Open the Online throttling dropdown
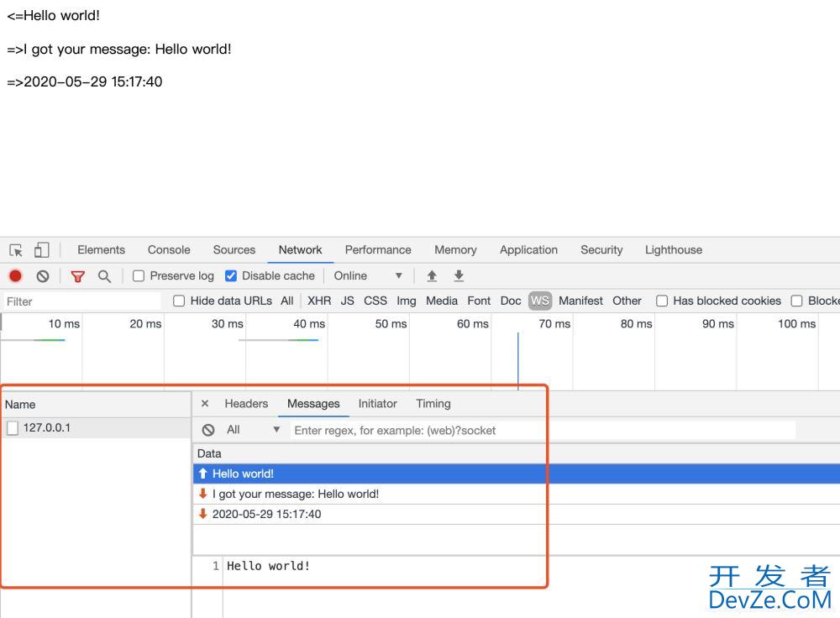 click(368, 275)
